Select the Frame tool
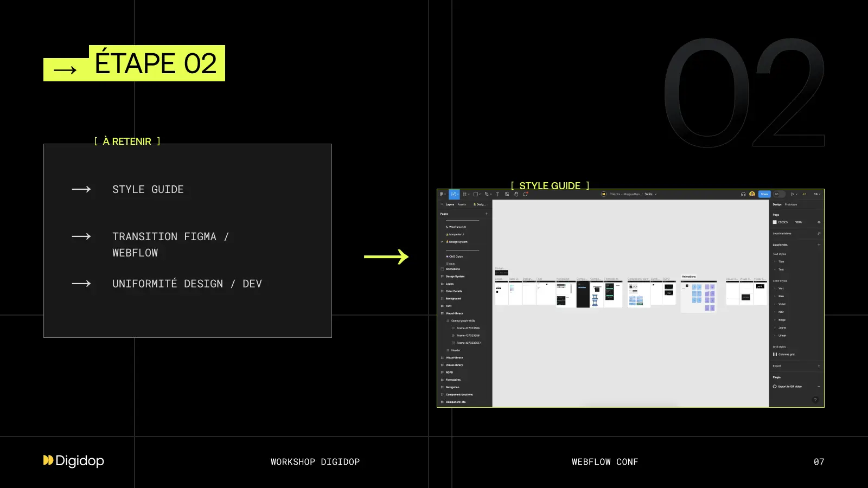868x488 pixels. coord(465,194)
